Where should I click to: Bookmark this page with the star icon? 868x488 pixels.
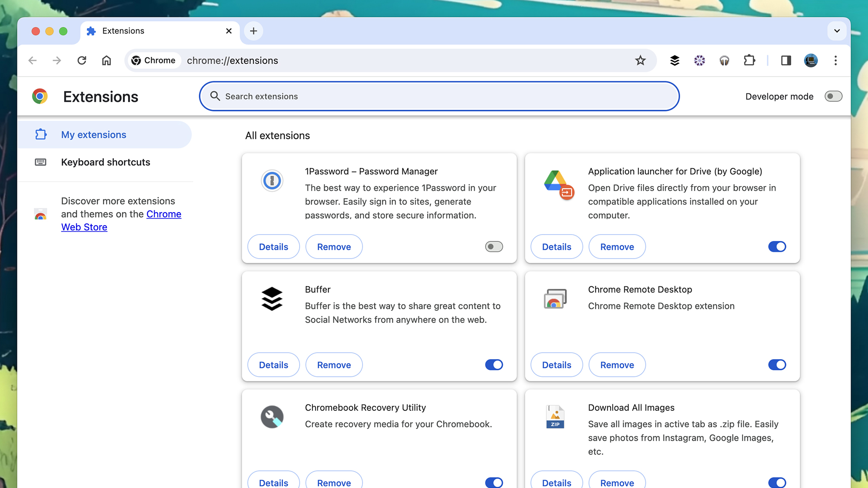tap(640, 60)
